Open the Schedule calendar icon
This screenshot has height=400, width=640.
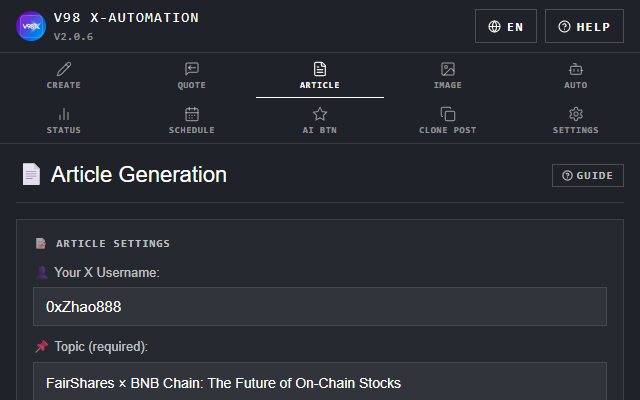(x=192, y=114)
